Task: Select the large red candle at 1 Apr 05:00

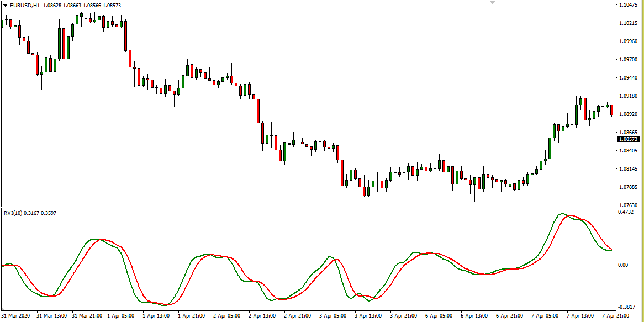Action: [126, 35]
